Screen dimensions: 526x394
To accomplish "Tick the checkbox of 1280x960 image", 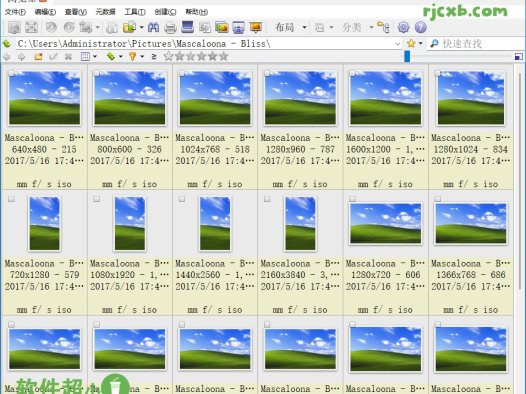I will 267,73.
